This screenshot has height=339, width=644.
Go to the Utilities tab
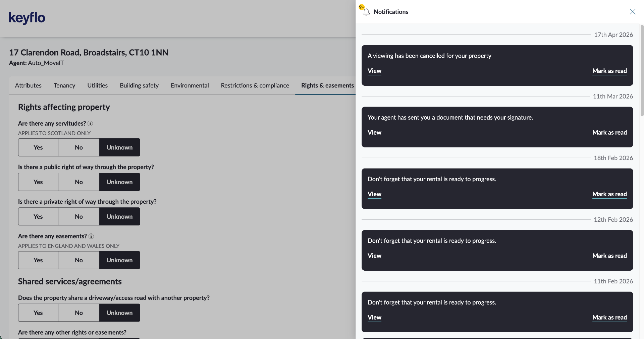point(98,85)
